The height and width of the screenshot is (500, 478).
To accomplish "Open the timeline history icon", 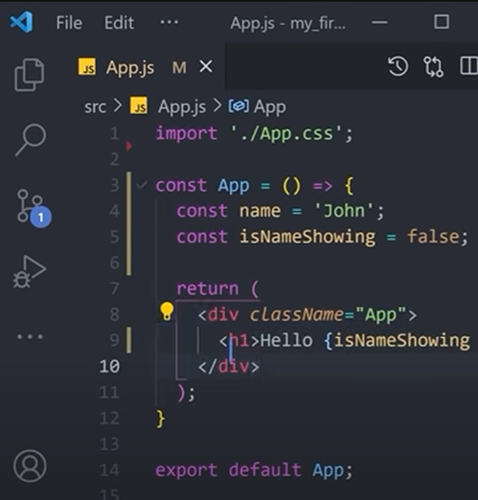I will pyautogui.click(x=398, y=66).
